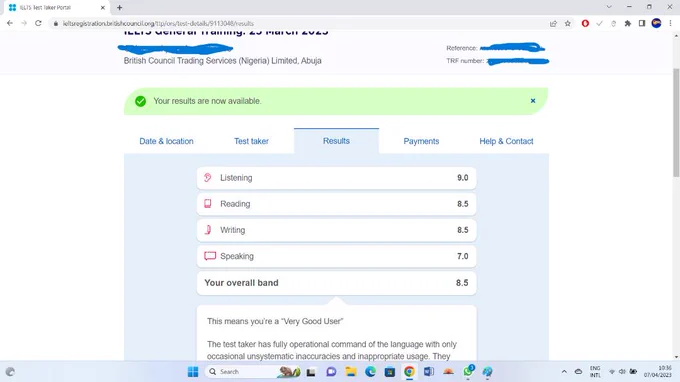The width and height of the screenshot is (680, 382).
Task: Select the Results tab
Action: click(336, 141)
